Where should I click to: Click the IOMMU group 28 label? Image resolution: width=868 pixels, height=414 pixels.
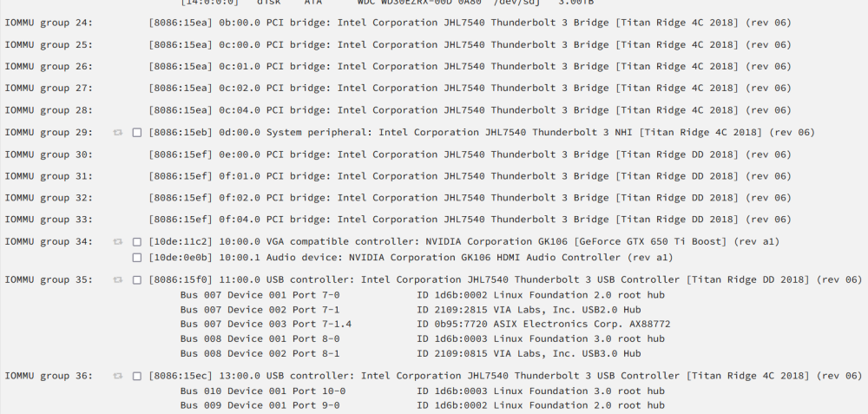(49, 110)
